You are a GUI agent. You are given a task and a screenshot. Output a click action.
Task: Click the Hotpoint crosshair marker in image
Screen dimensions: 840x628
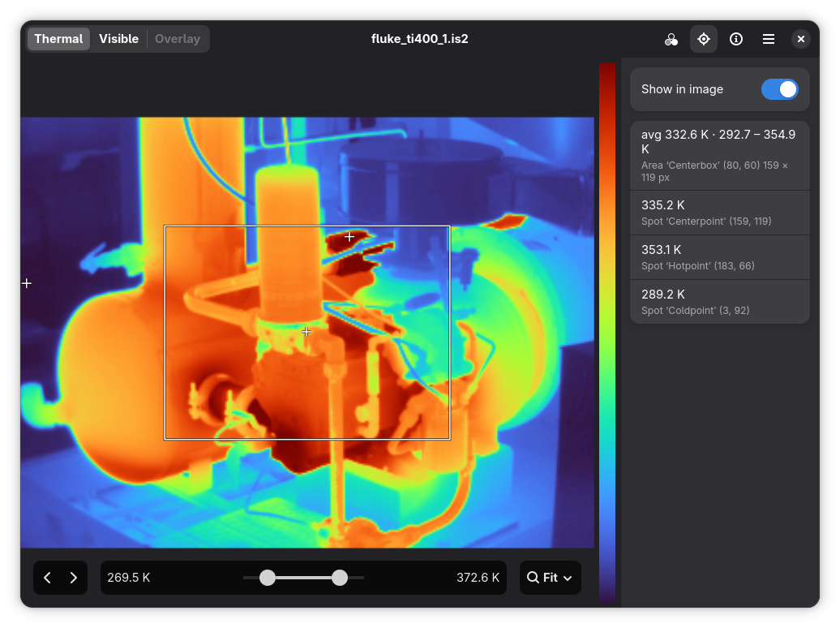point(349,236)
